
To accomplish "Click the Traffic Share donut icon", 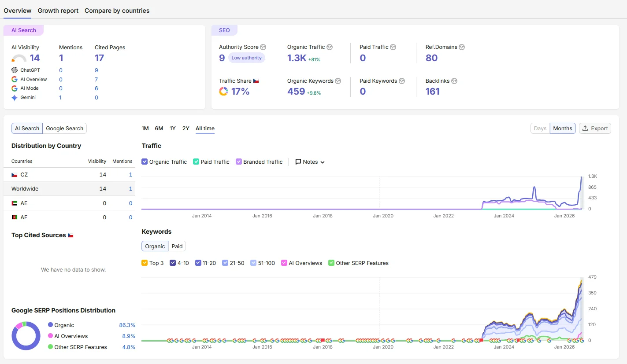I will [x=223, y=91].
